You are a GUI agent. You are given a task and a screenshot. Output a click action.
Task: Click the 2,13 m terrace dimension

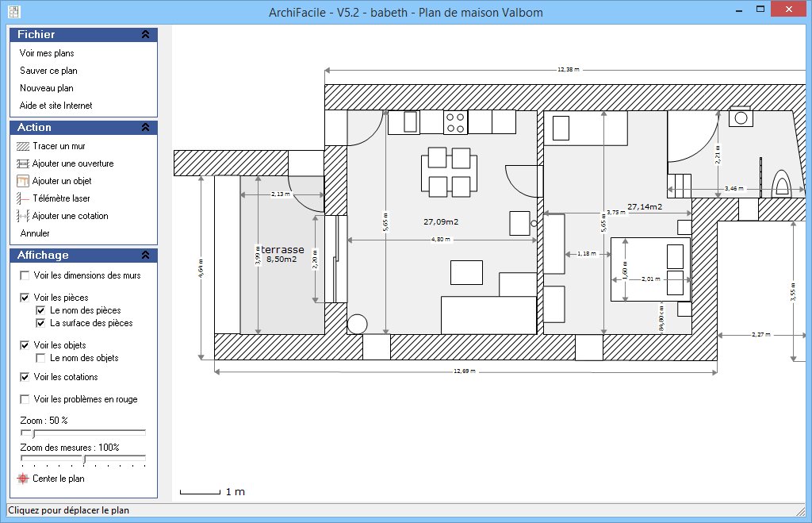coord(281,194)
